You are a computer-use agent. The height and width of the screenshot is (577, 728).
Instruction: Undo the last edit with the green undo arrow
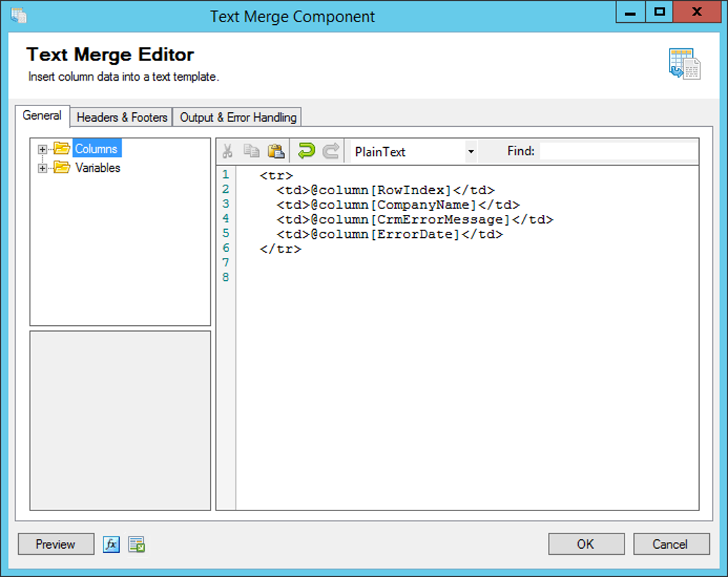306,150
